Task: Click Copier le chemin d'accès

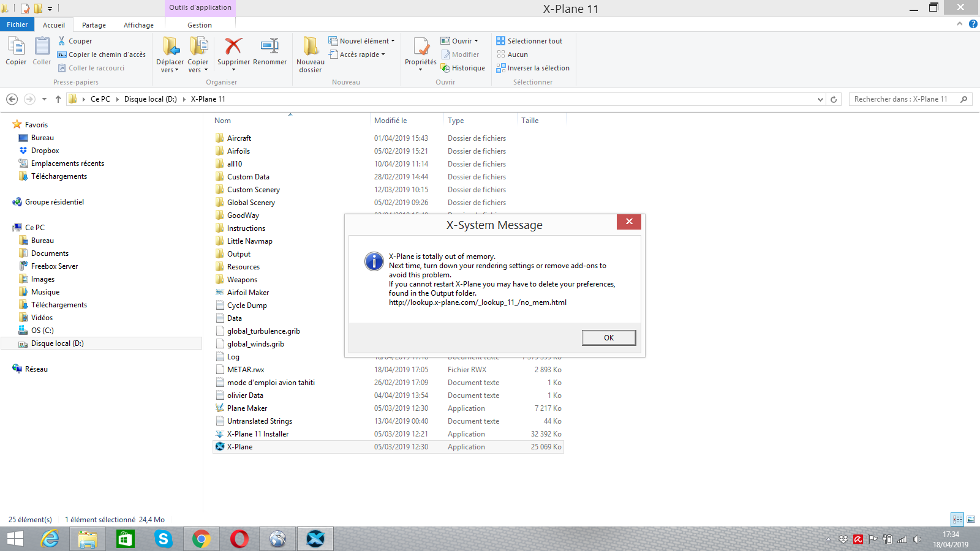Action: [102, 54]
